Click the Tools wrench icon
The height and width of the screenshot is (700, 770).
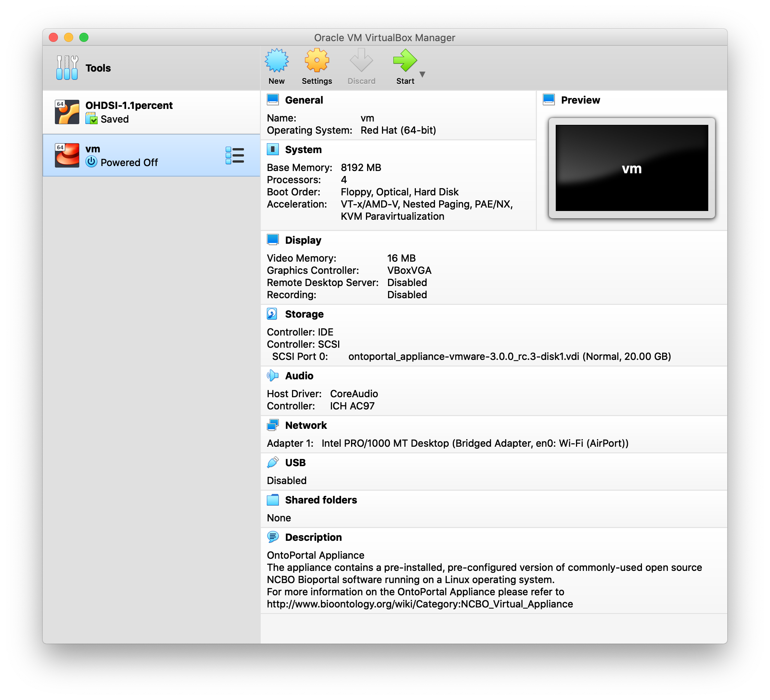pos(67,68)
